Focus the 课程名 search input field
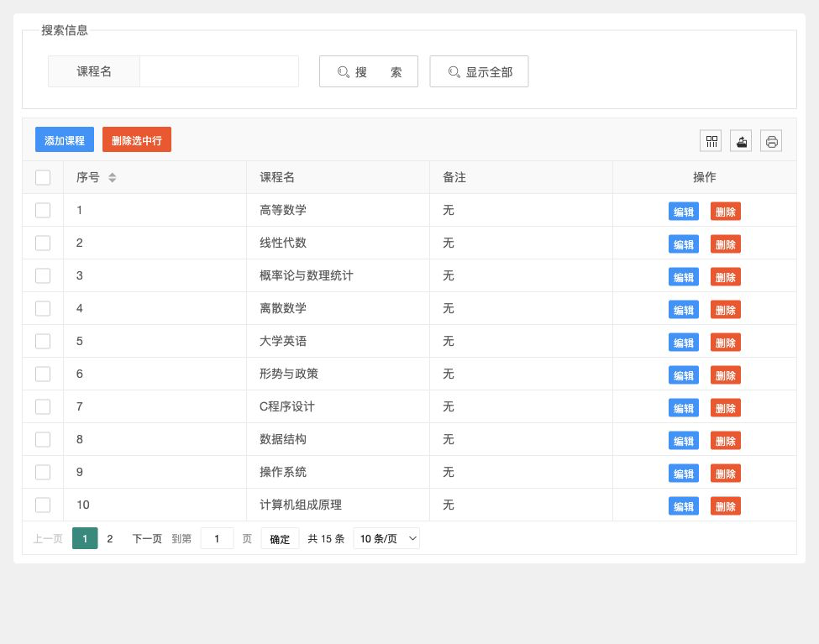The width and height of the screenshot is (819, 644). 219,71
